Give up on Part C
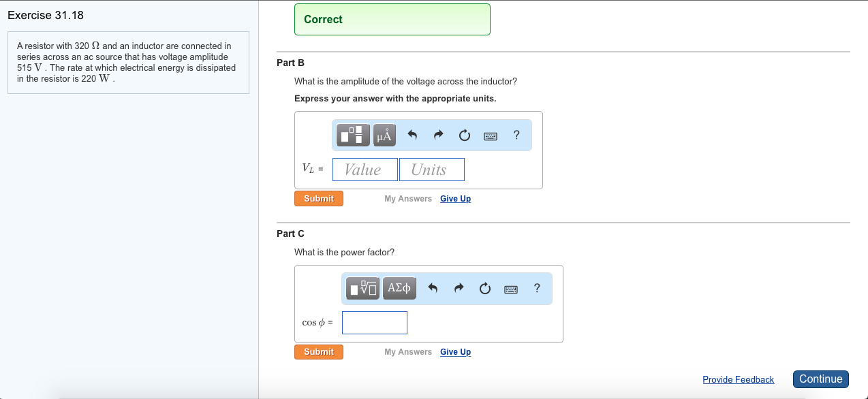This screenshot has width=868, height=399. 455,352
